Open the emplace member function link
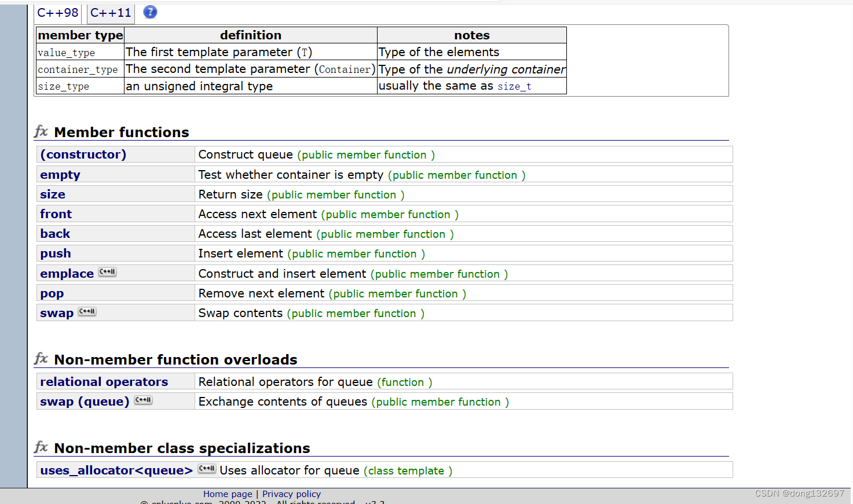853x504 pixels. click(67, 274)
